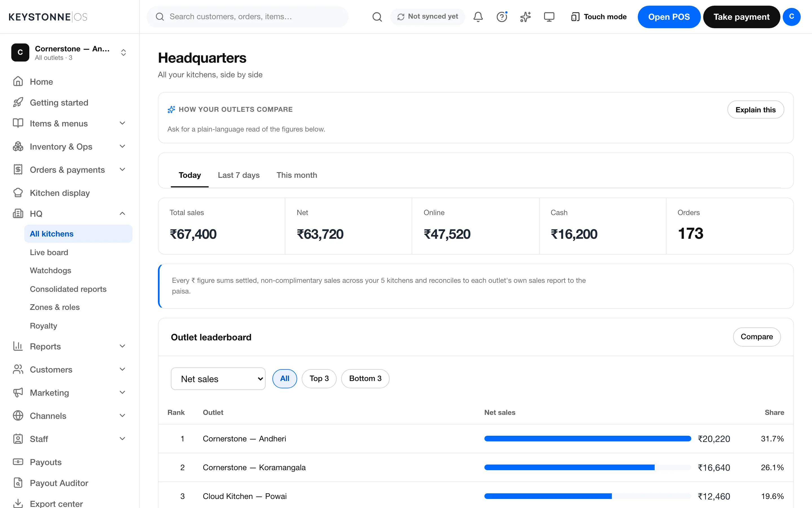Click the sparkle icon beside How your outlets compare
The width and height of the screenshot is (812, 508).
[x=171, y=110]
